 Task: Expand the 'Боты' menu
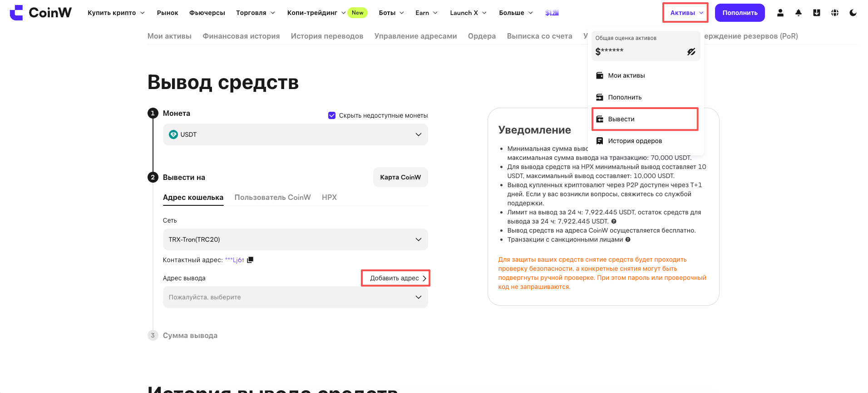coord(391,13)
